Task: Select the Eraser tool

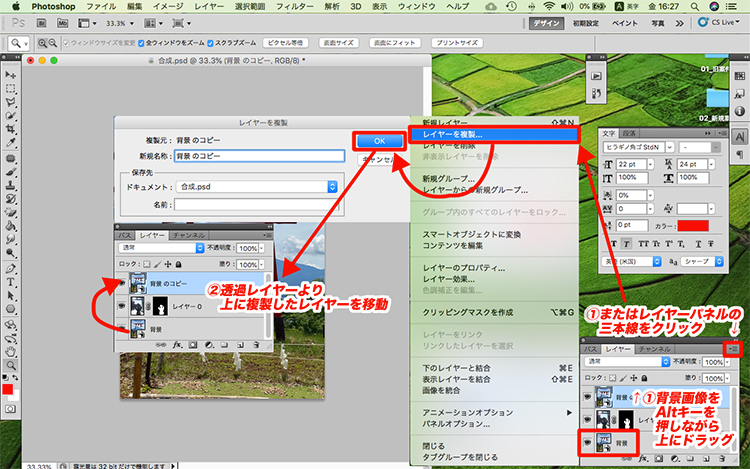Action: tap(10, 212)
